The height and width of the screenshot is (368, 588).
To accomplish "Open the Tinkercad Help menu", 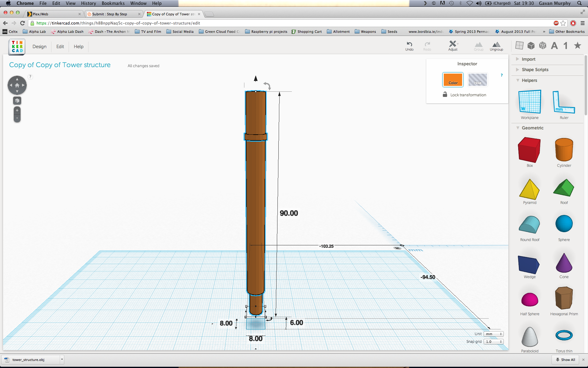I will tap(78, 47).
